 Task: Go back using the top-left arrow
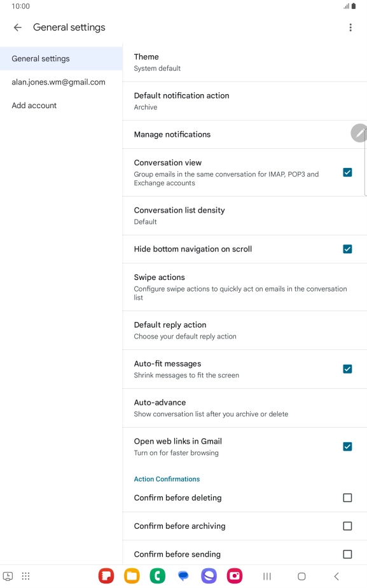(18, 27)
